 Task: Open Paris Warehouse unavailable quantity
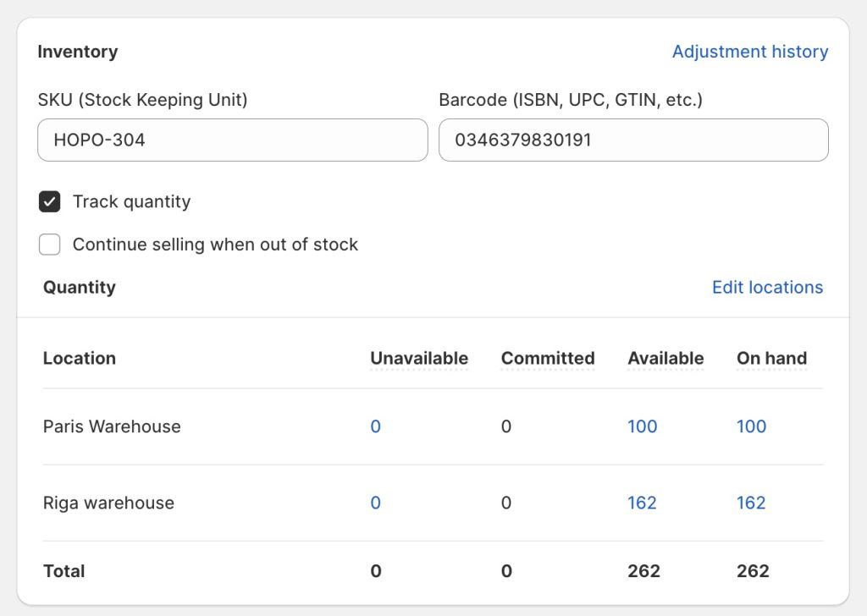(375, 426)
